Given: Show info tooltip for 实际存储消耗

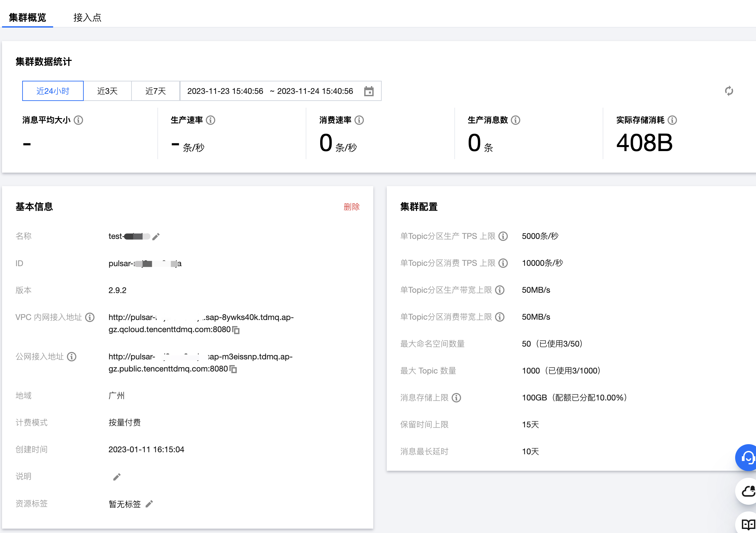Looking at the screenshot, I should [x=672, y=120].
